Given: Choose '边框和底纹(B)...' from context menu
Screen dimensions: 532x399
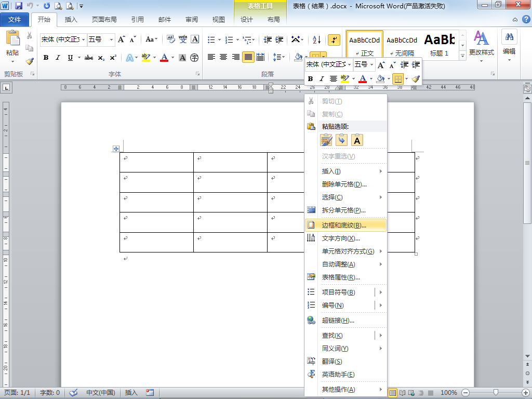Looking at the screenshot, I should 344,225.
